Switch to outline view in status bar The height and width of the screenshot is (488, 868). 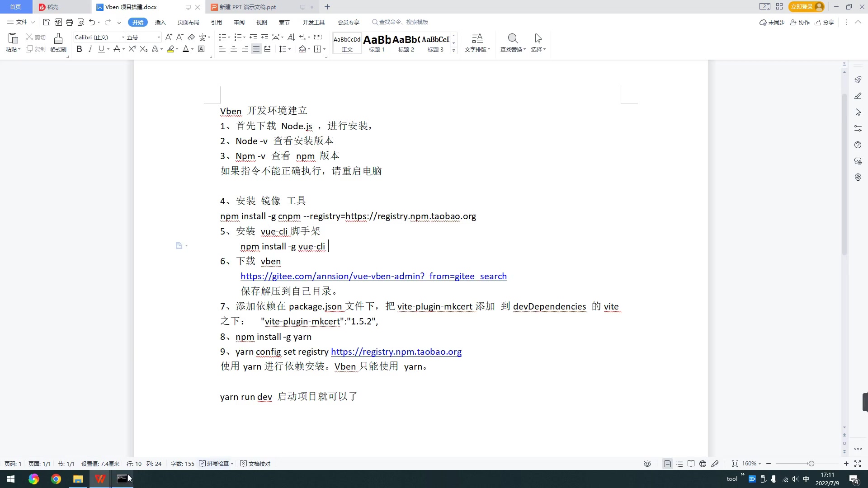click(679, 464)
